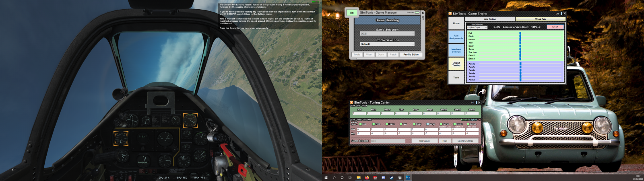Image resolution: width=644 pixels, height=181 pixels.
Task: Open Output Testing section
Action: click(456, 64)
